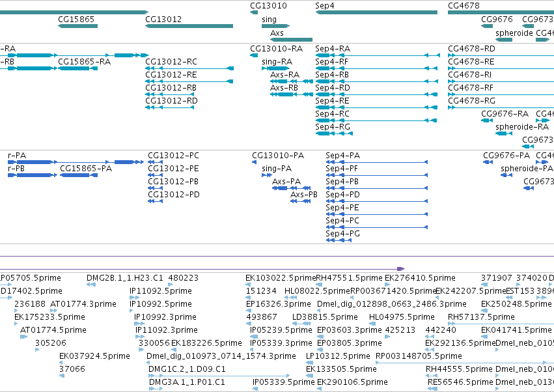The height and width of the screenshot is (392, 554).
Task: Click the CG9676 gene label
Action: tap(497, 19)
